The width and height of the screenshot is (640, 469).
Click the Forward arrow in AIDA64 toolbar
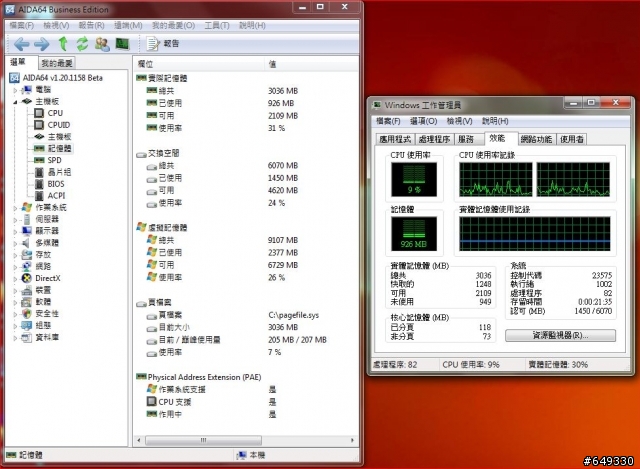coord(42,44)
